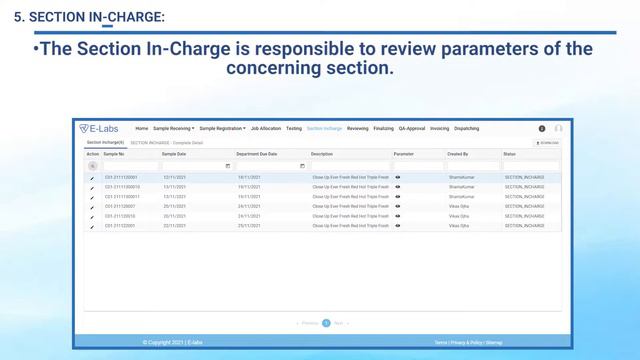Open the Privacy & Policy footer link
The height and width of the screenshot is (360, 640).
coord(467,342)
